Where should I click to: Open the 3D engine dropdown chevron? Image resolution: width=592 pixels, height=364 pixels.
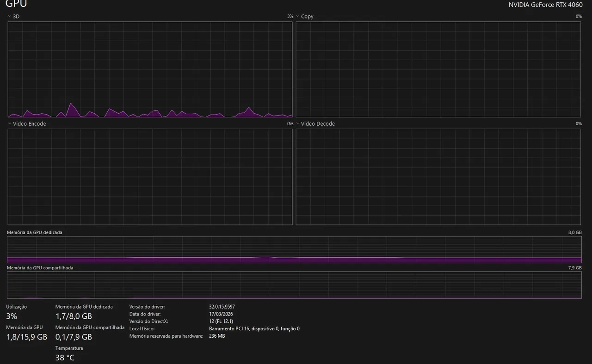point(10,16)
